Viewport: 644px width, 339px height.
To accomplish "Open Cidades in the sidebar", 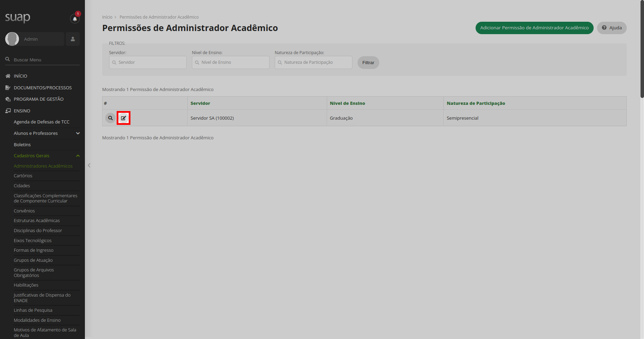I will pos(22,186).
